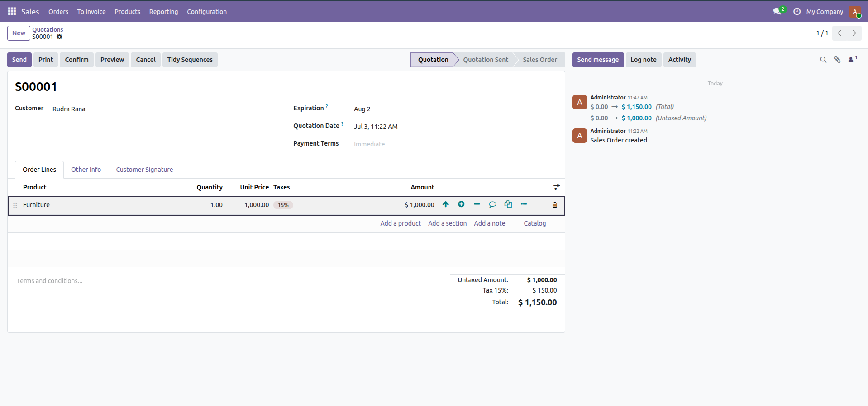Click the gear actions icon beside S00001

click(x=59, y=37)
